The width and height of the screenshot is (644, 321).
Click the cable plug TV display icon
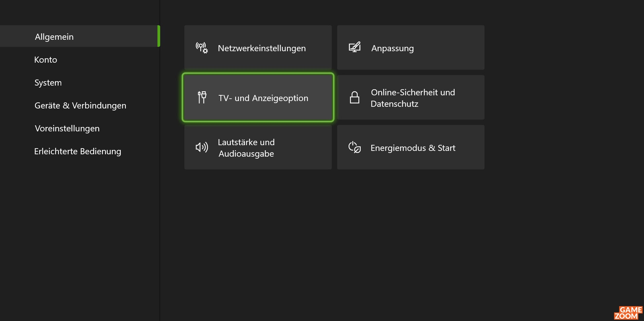pyautogui.click(x=202, y=97)
